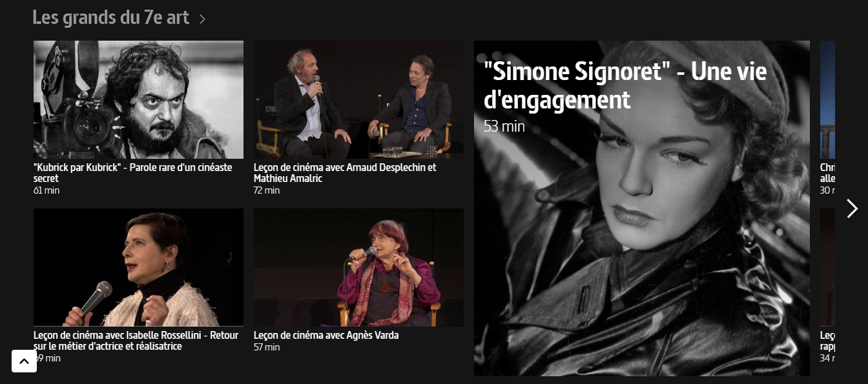Viewport: 868px width, 384px height.
Task: Open the 'Les grands du 7e art' heading
Action: pyautogui.click(x=110, y=17)
